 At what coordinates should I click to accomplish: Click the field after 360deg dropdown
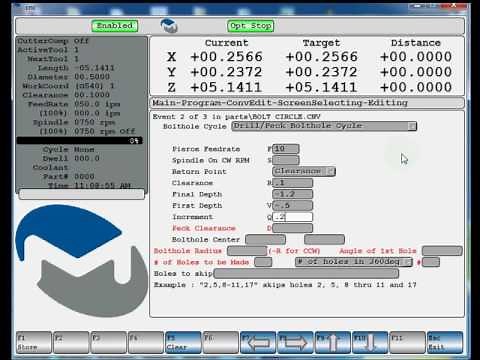[431, 262]
